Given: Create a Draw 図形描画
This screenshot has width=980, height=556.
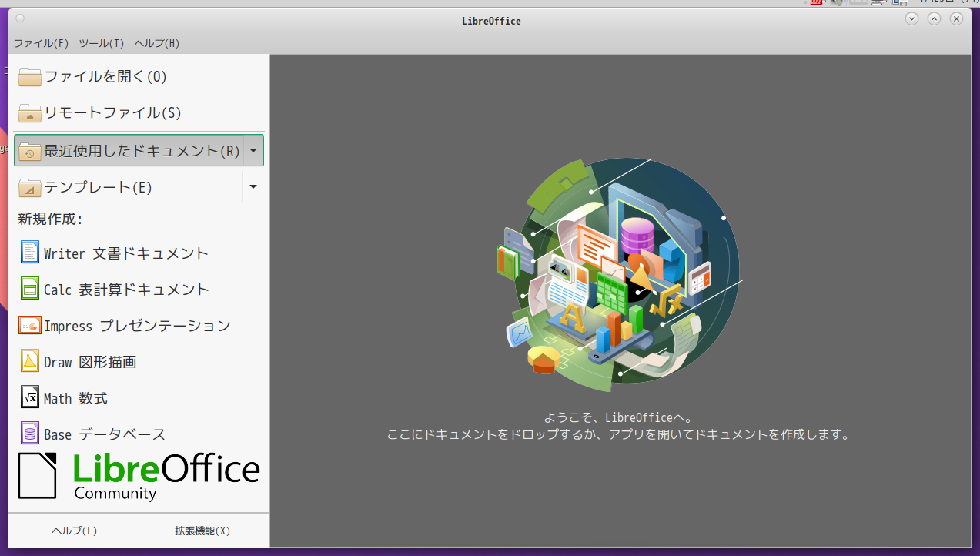Looking at the screenshot, I should 139,361.
